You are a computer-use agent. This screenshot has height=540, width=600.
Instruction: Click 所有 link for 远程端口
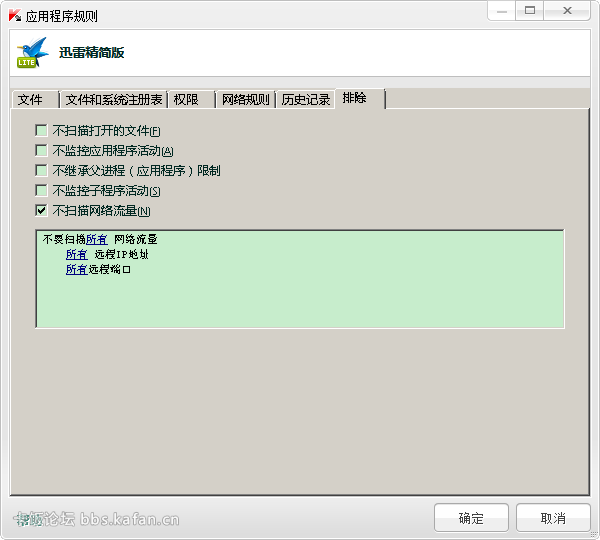click(x=77, y=269)
